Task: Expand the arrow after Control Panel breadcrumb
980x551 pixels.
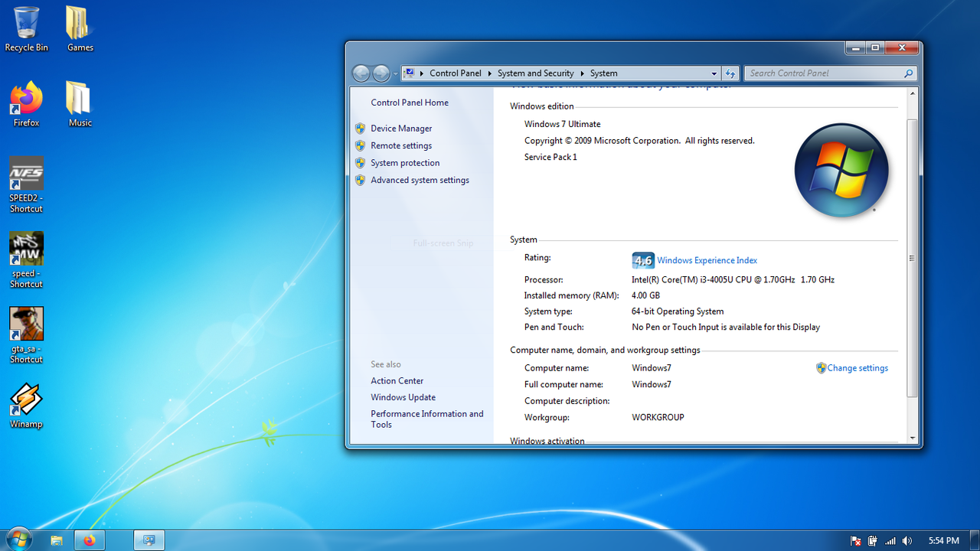Action: tap(490, 73)
